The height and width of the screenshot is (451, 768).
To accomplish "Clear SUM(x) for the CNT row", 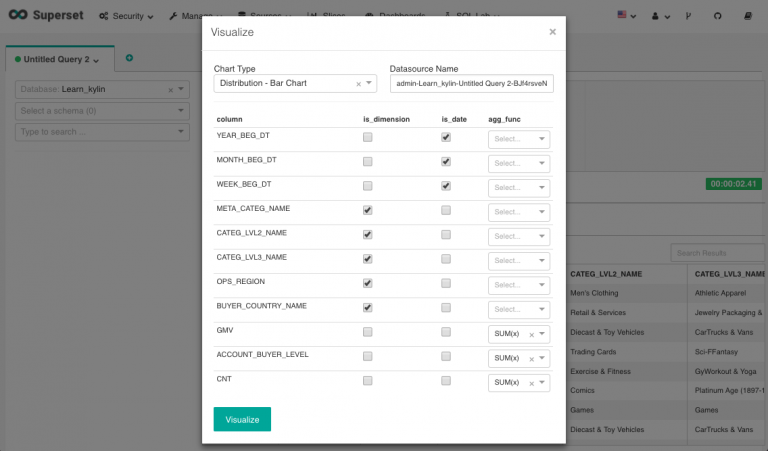I will [532, 383].
